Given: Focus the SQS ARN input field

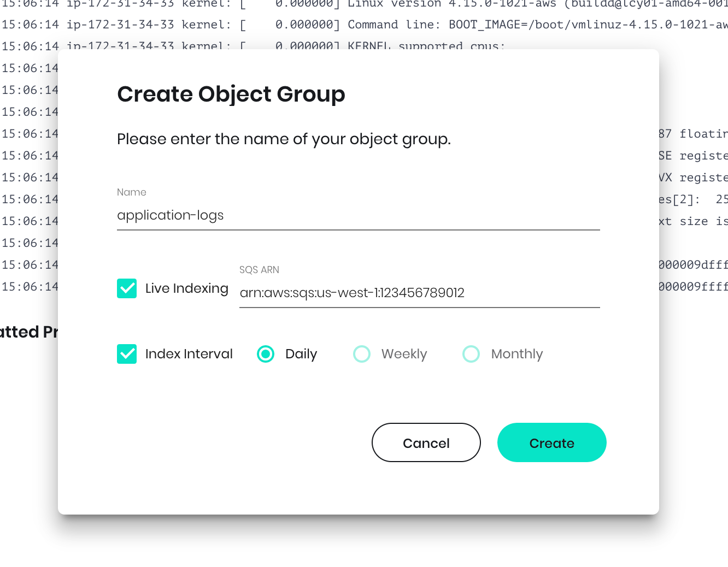Looking at the screenshot, I should pyautogui.click(x=420, y=293).
